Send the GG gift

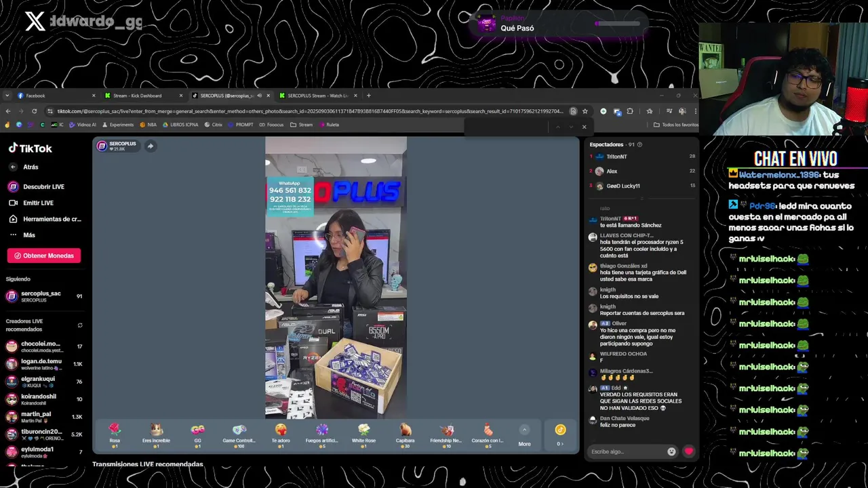[x=198, y=434]
